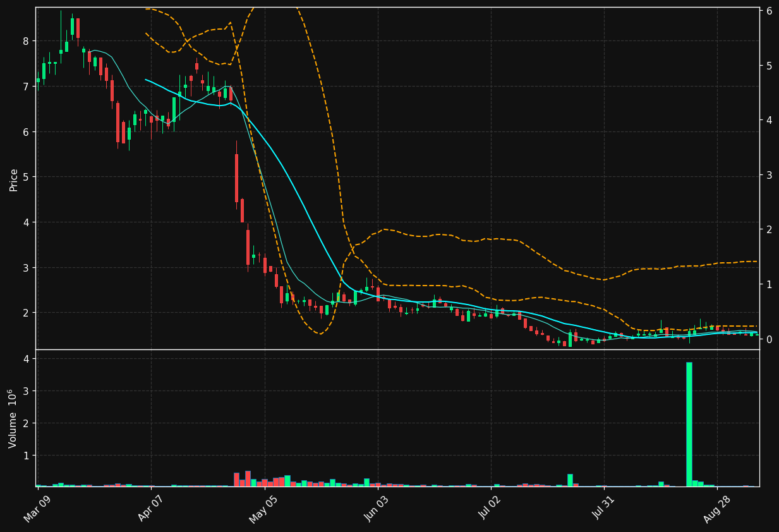Screen dimensions: 779x532
Task: Click the 'Jun 03' date label
Action: click(x=377, y=509)
